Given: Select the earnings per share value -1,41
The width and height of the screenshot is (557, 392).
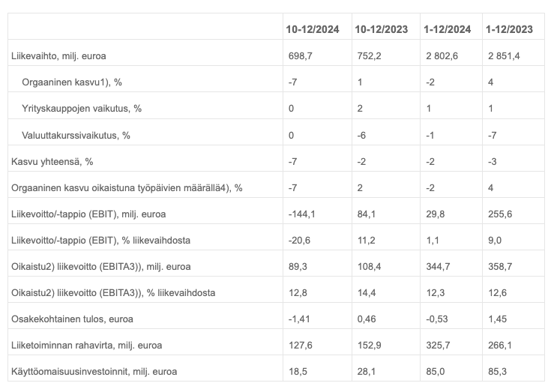Looking at the screenshot, I should coord(299,319).
